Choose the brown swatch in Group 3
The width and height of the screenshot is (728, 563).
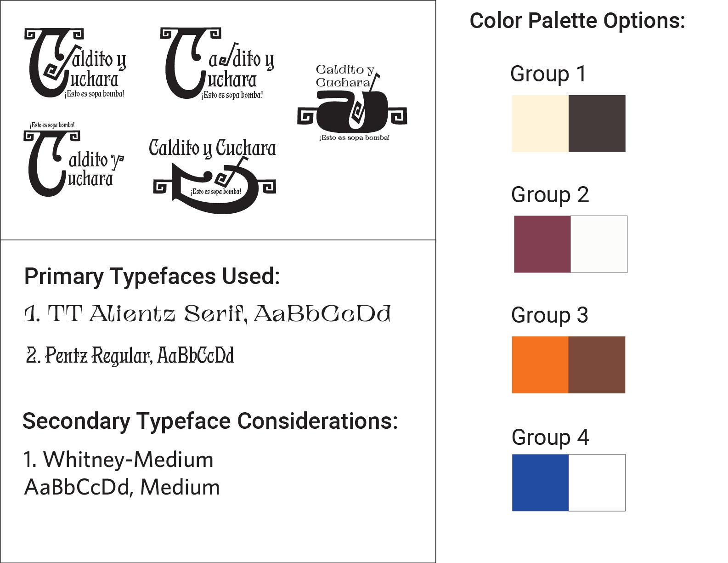click(597, 365)
